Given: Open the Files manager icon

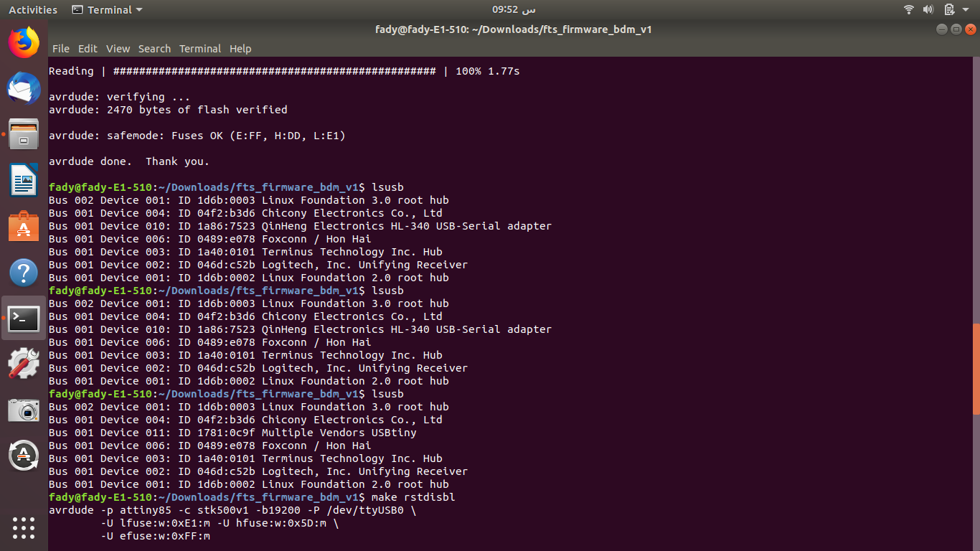Looking at the screenshot, I should (24, 134).
